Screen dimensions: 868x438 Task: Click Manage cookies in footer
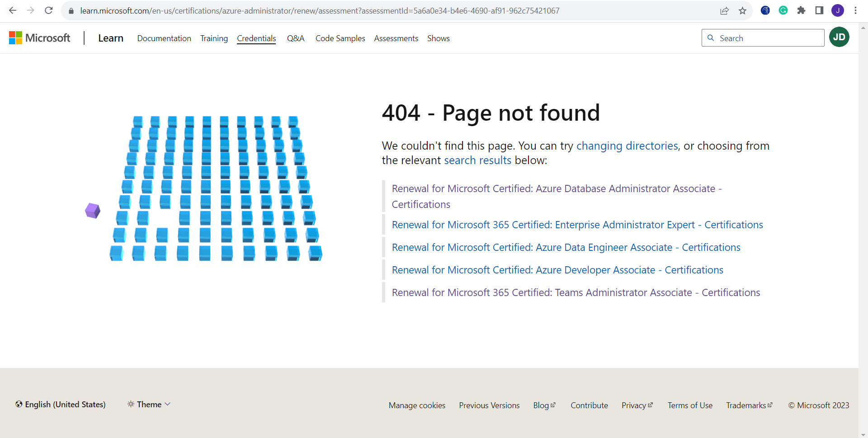point(417,405)
